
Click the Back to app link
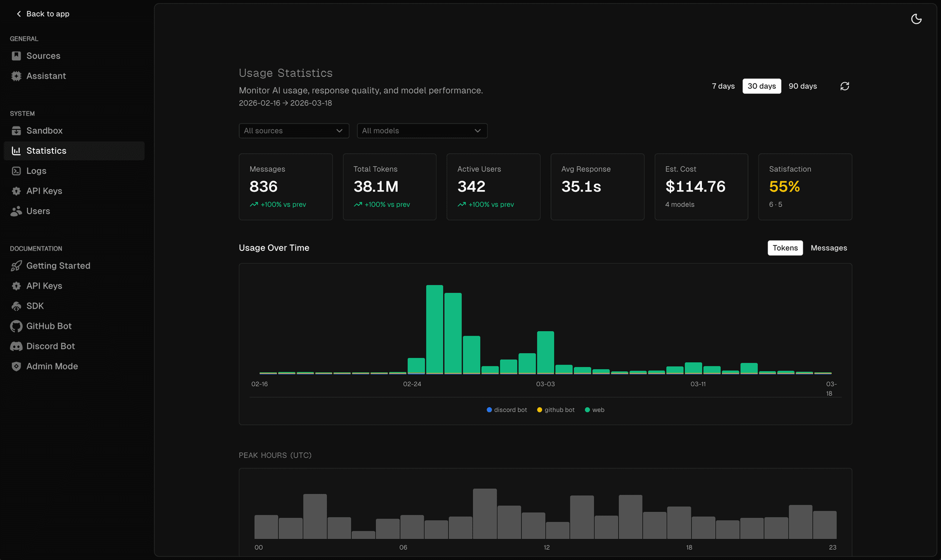tap(48, 14)
